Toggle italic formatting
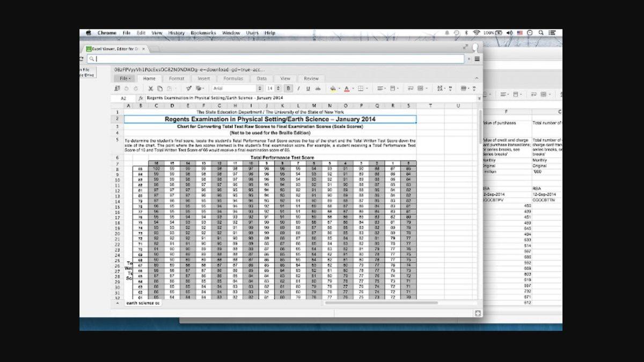Screen dimensions: 644x362 tap(299, 87)
